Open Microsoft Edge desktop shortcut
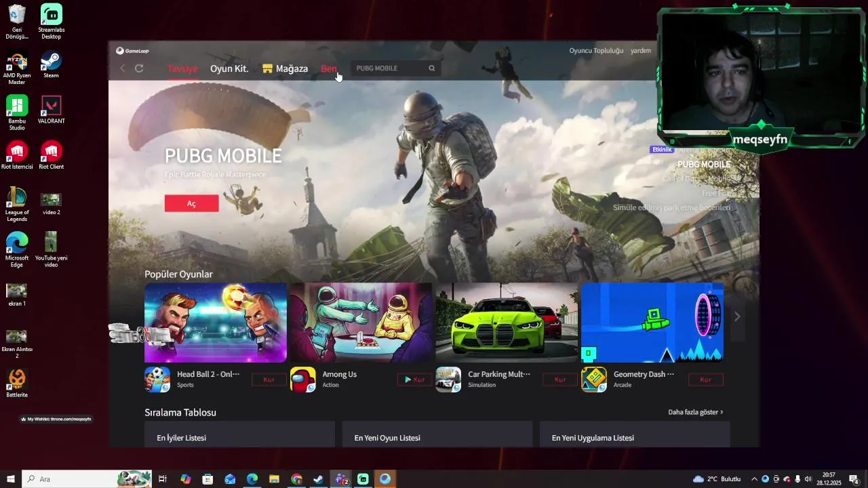 coord(17,249)
